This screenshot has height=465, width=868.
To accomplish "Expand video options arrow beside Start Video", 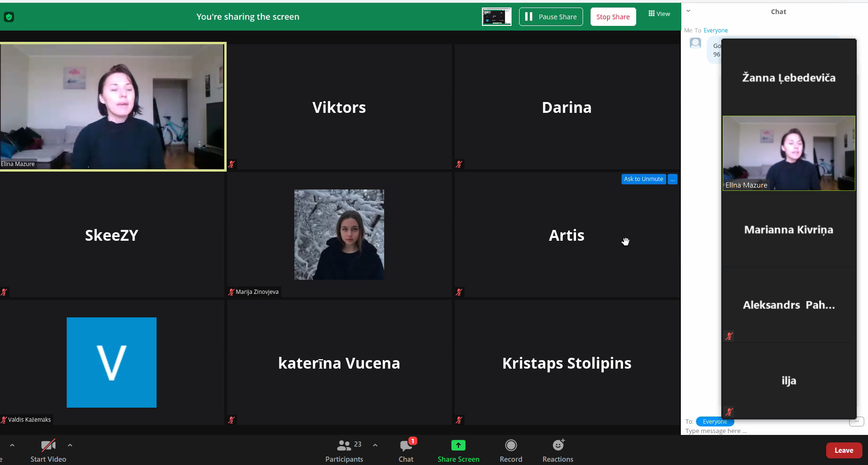I will tap(70, 445).
